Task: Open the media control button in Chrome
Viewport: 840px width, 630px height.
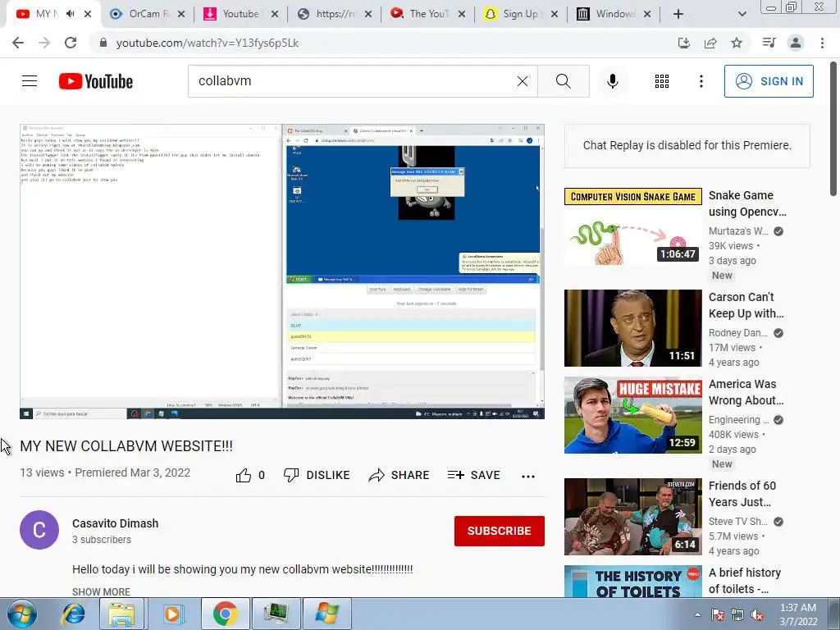Action: coord(769,43)
